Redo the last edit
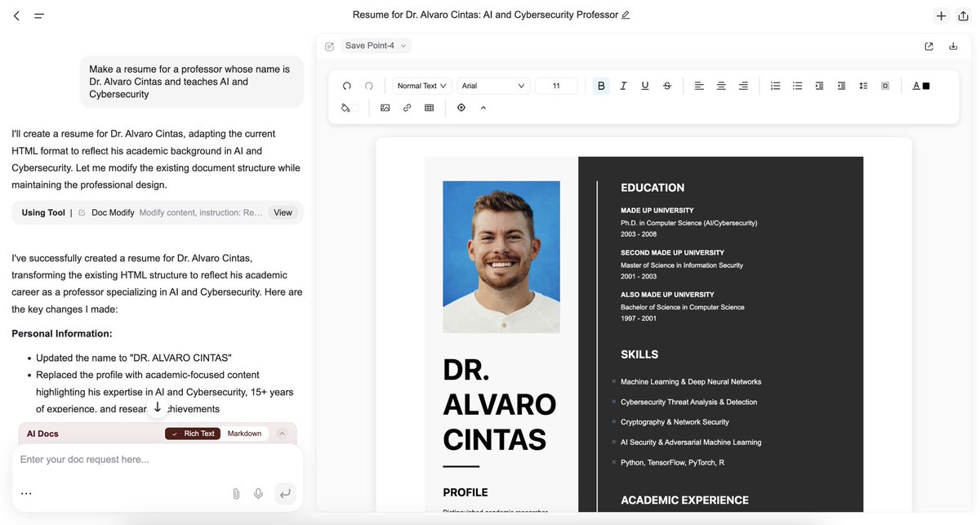 click(x=369, y=86)
